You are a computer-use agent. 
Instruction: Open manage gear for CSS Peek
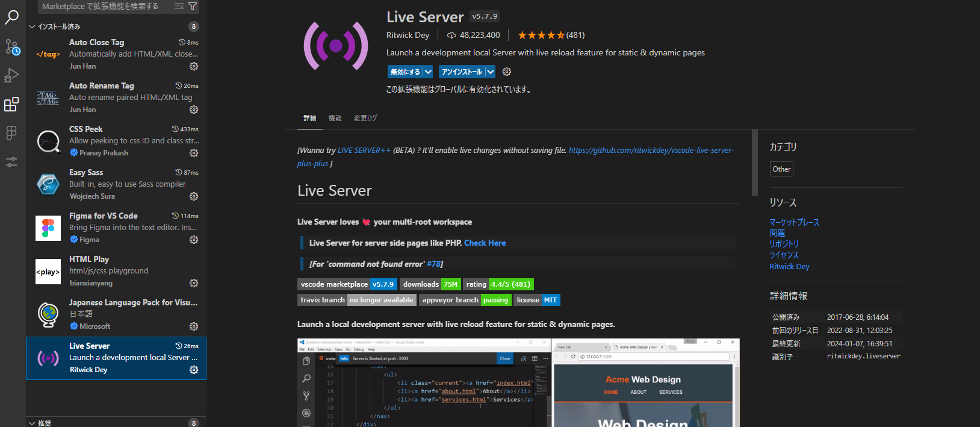[x=194, y=153]
